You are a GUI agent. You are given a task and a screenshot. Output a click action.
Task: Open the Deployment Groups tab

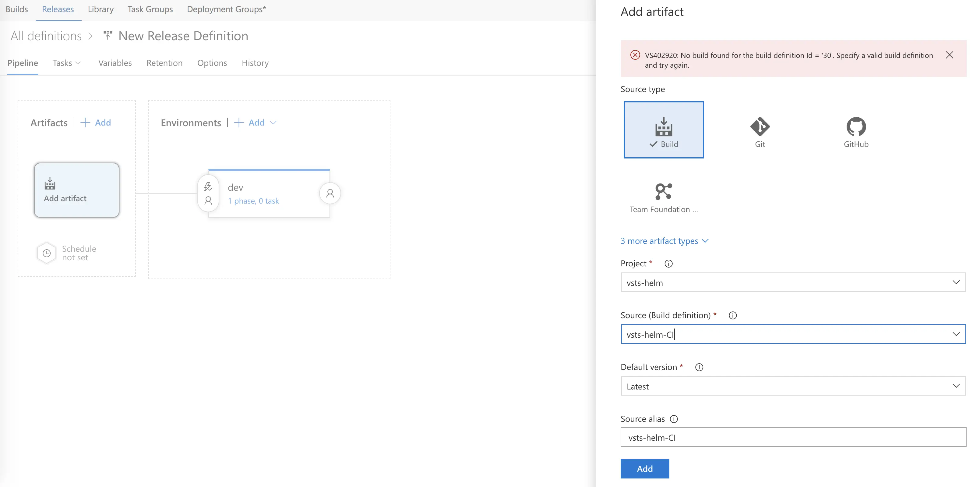226,9
